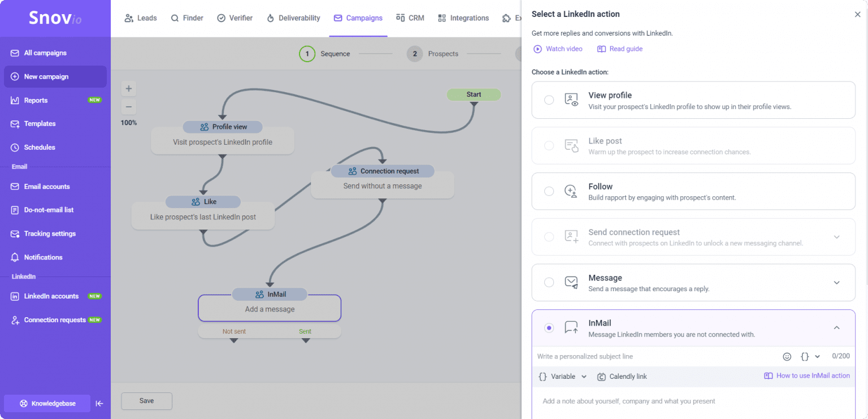Open the Variable dropdown in message toolbar
The height and width of the screenshot is (419, 868).
tap(563, 377)
